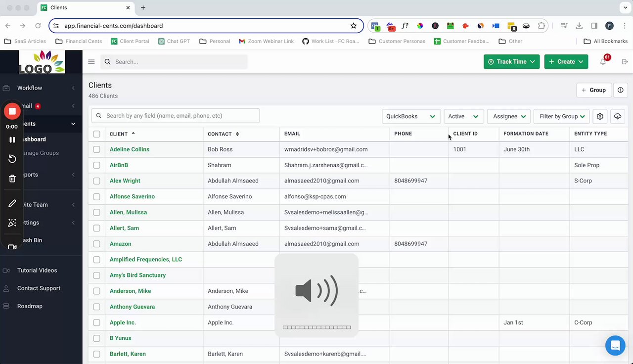Screen dimensions: 633x364
Task: Click the search by any field input
Action: [x=176, y=116]
